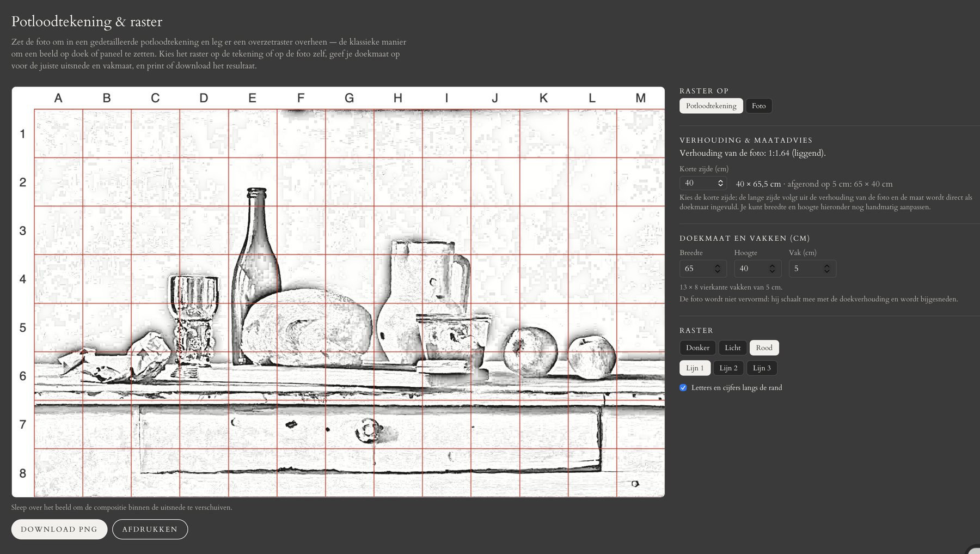Image resolution: width=980 pixels, height=554 pixels.
Task: Select the Potloodtekening raster option
Action: click(x=711, y=106)
